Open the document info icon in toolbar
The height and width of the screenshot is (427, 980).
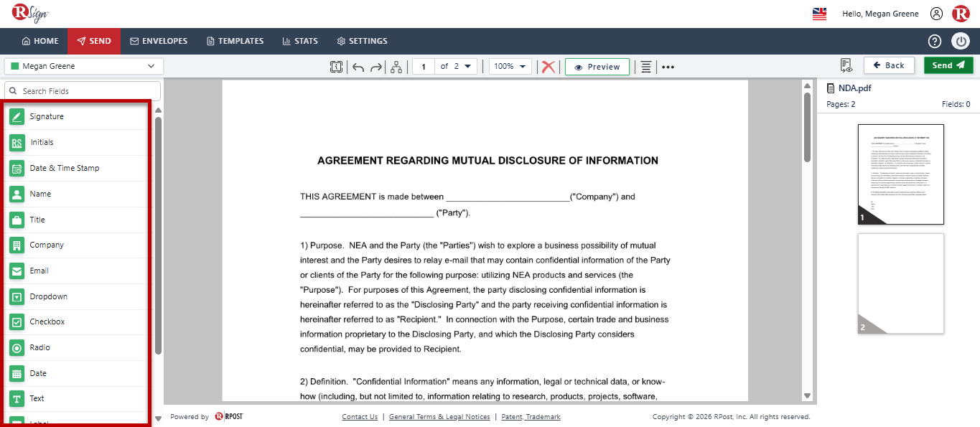click(336, 67)
